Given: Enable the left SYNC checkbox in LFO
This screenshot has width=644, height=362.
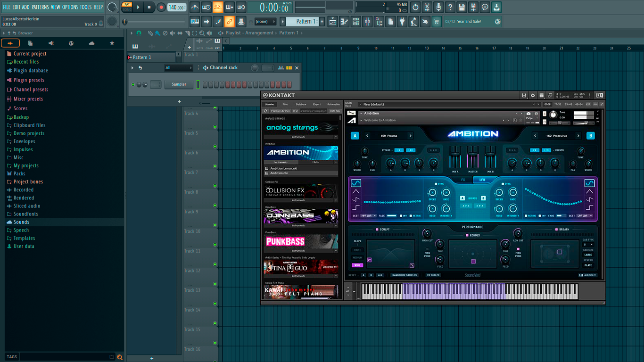Looking at the screenshot, I should click(x=436, y=184).
